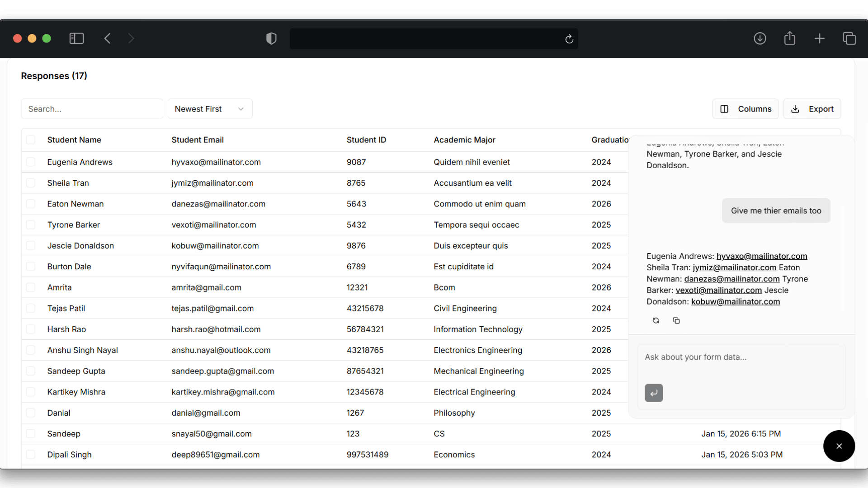Viewport: 868px width, 488px height.
Task: Check the Dipali Singh row checkbox
Action: [31, 455]
